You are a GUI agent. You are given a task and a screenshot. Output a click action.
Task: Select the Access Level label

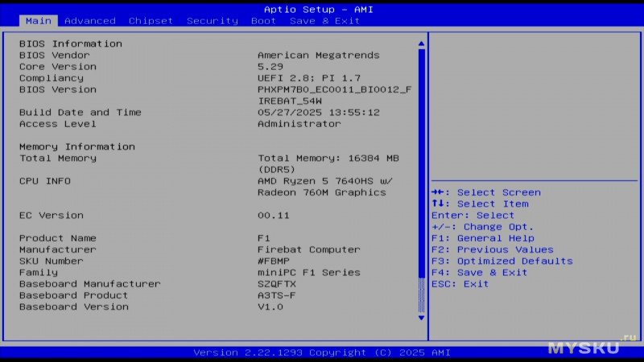coord(58,124)
